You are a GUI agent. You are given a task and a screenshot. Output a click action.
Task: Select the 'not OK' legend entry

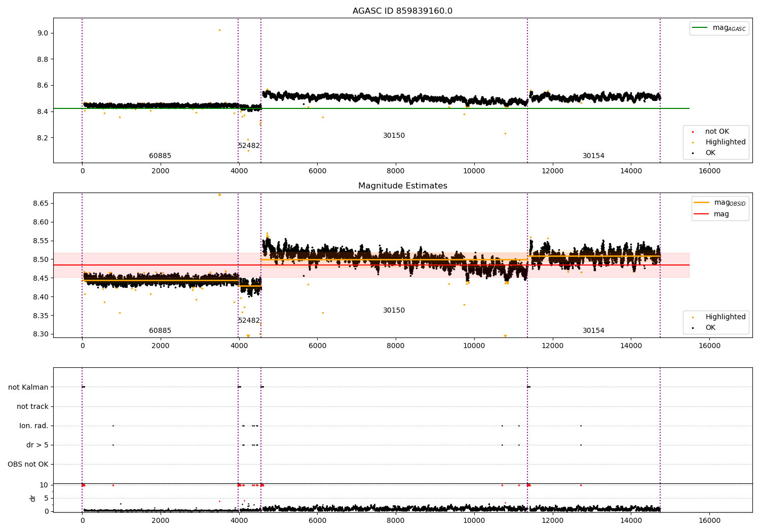pos(716,132)
